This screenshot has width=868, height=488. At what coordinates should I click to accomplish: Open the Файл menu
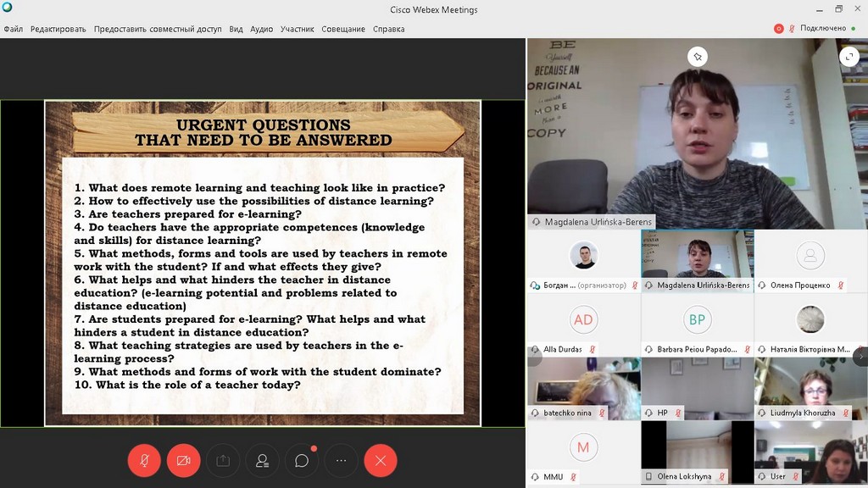point(13,29)
